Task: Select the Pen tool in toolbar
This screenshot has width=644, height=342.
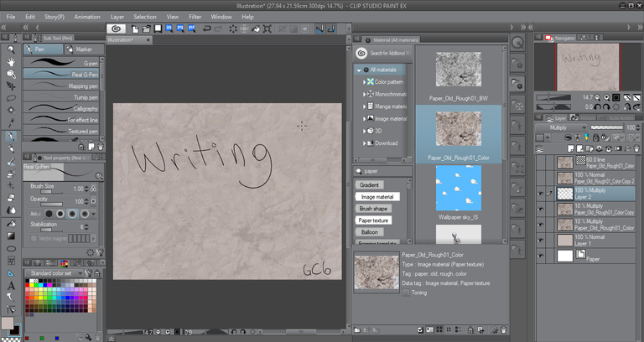Action: [x=11, y=137]
